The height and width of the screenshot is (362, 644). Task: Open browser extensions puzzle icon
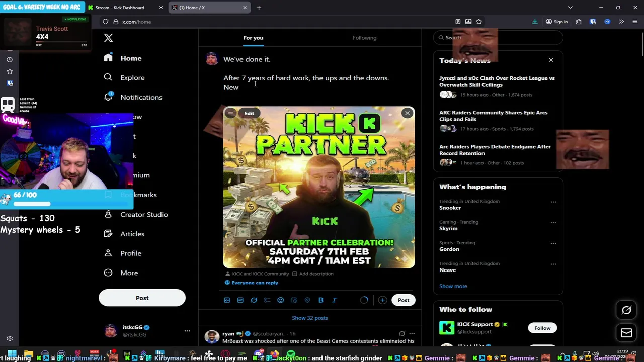point(579,22)
